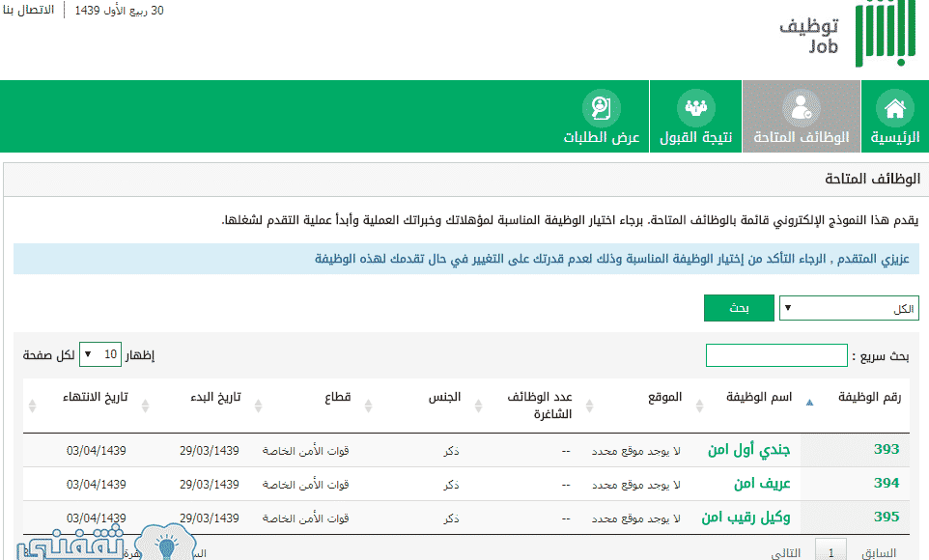Click pagination page 1 button

click(x=830, y=551)
